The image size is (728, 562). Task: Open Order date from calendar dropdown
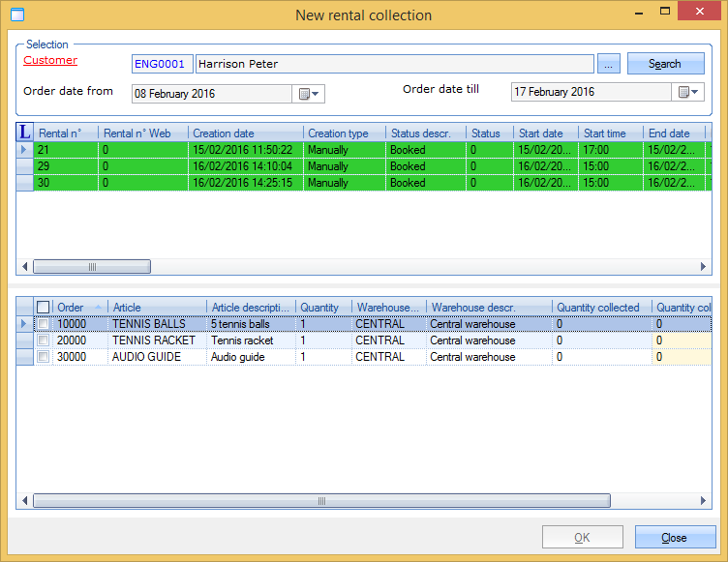click(309, 94)
